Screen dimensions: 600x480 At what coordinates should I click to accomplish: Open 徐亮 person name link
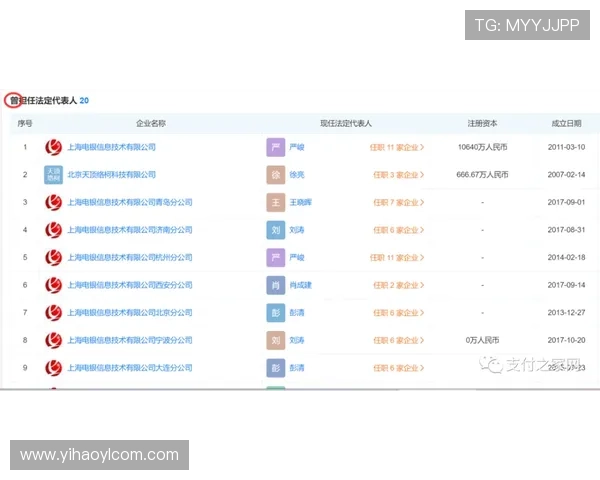(x=297, y=175)
